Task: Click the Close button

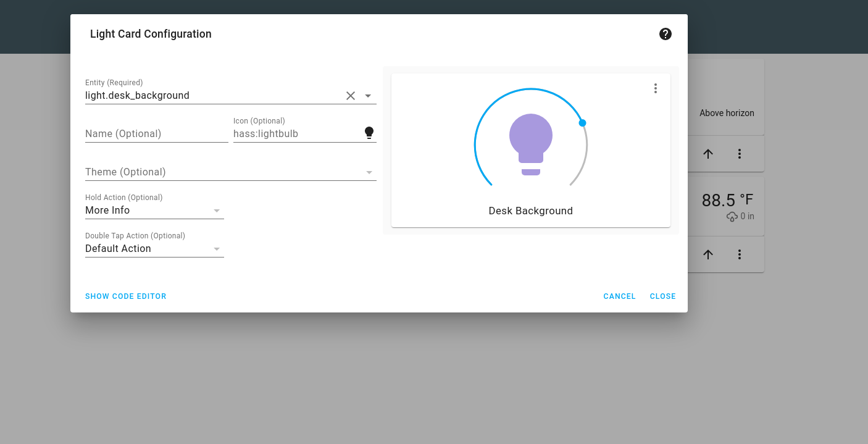Action: tap(662, 296)
